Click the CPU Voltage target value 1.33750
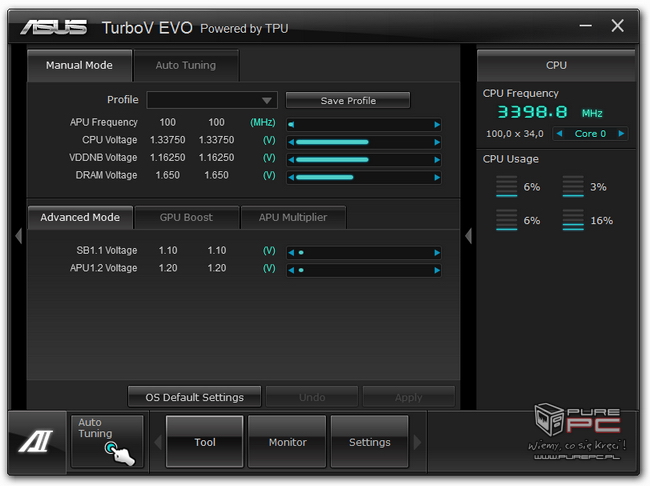This screenshot has height=486, width=650. (x=216, y=140)
